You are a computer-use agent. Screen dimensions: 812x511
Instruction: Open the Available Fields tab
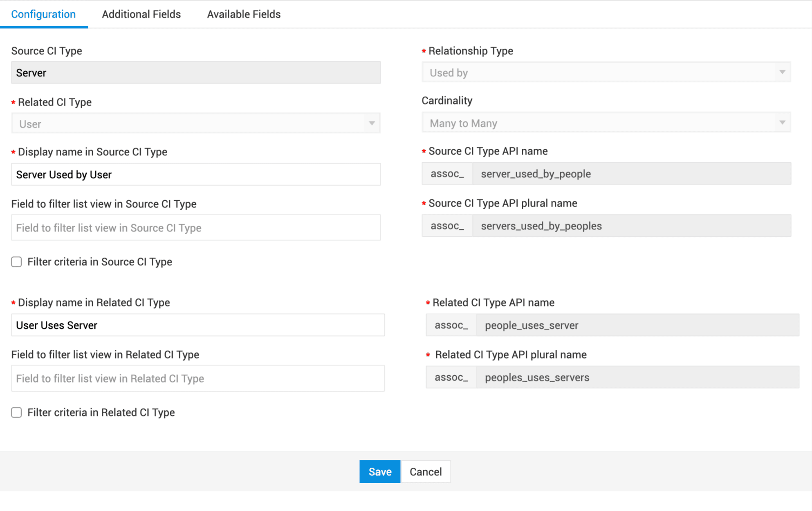[244, 14]
